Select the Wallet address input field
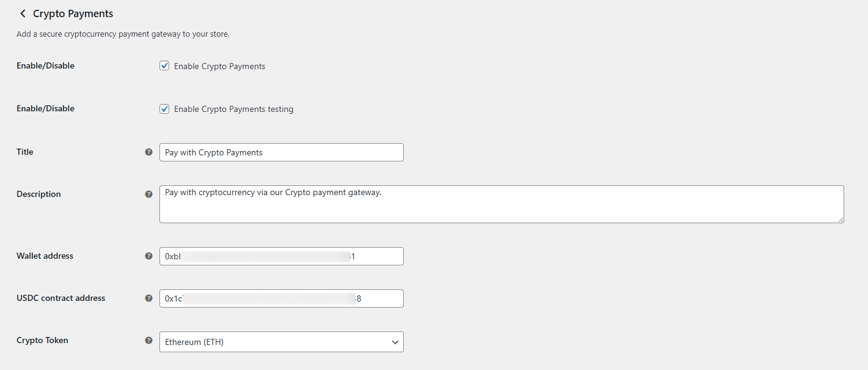 pyautogui.click(x=281, y=256)
